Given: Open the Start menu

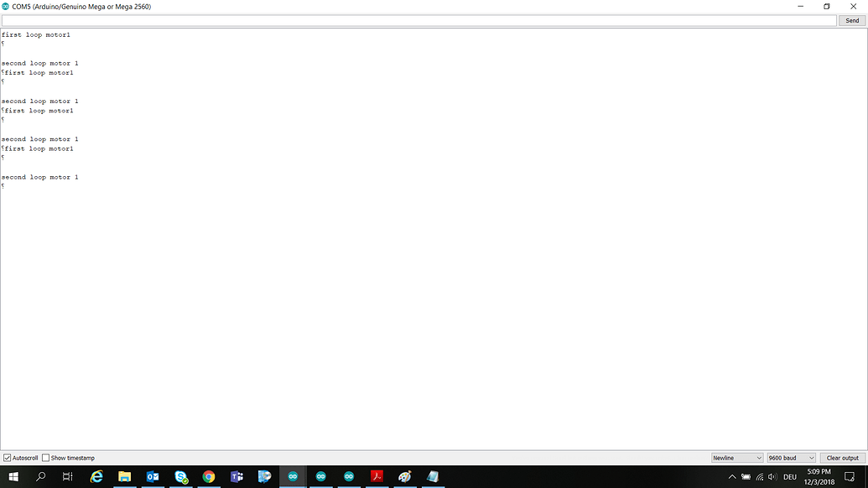Looking at the screenshot, I should pos(14,476).
